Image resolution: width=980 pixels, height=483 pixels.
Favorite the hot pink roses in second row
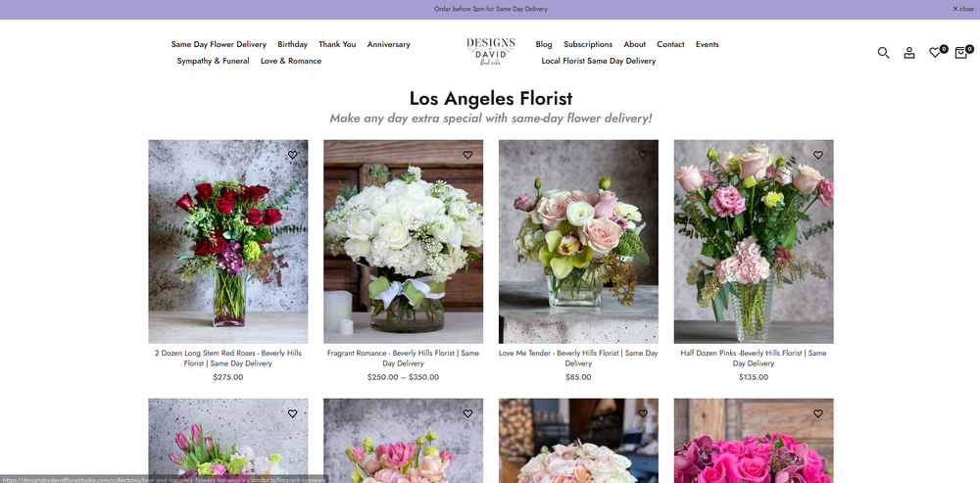pos(817,413)
